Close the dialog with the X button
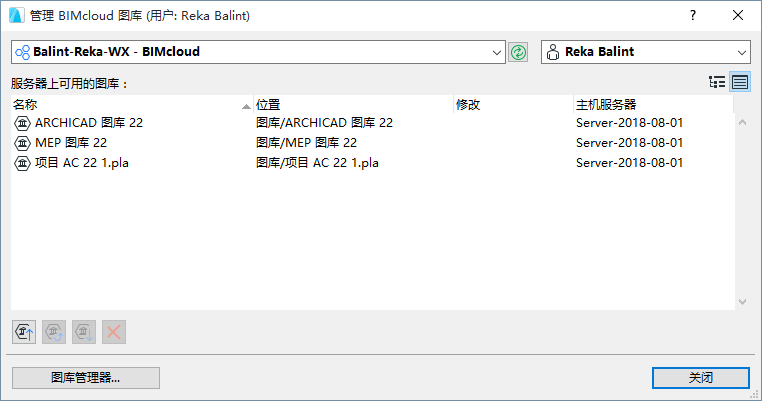Image resolution: width=762 pixels, height=401 pixels. click(738, 16)
